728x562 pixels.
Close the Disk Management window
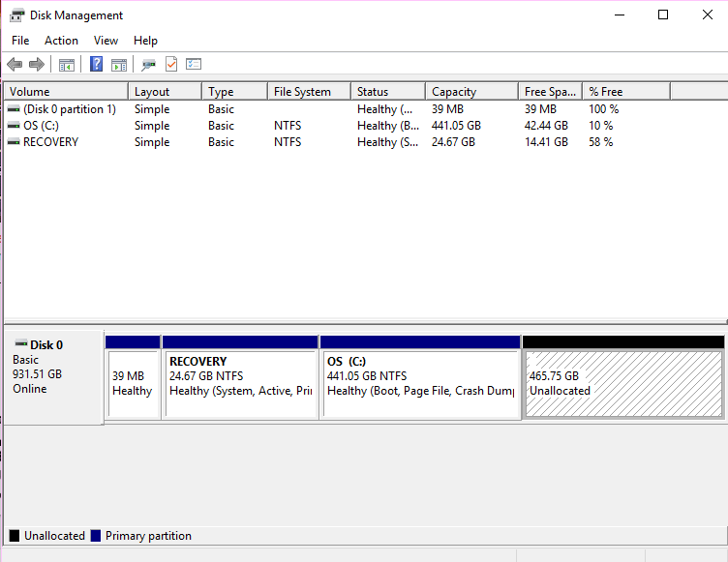tap(707, 15)
